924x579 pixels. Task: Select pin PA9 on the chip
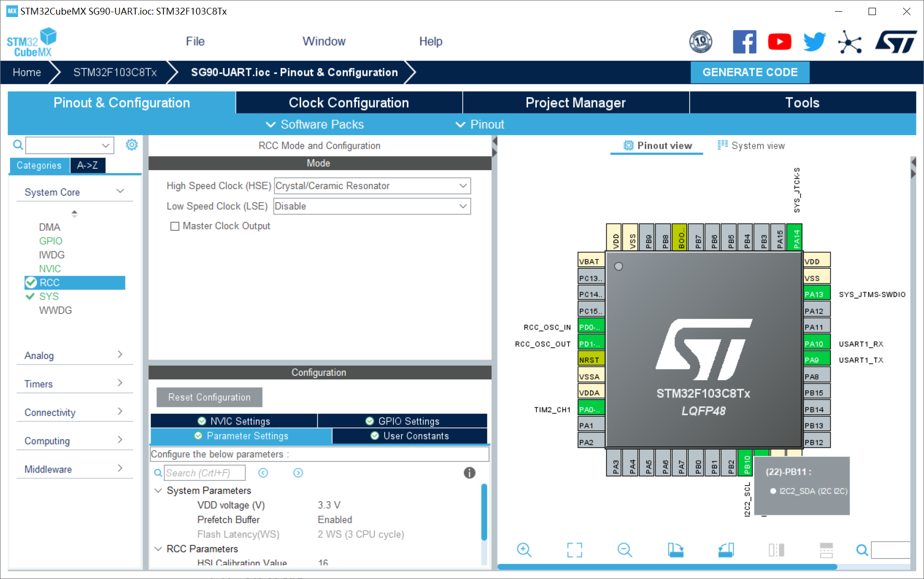point(817,360)
